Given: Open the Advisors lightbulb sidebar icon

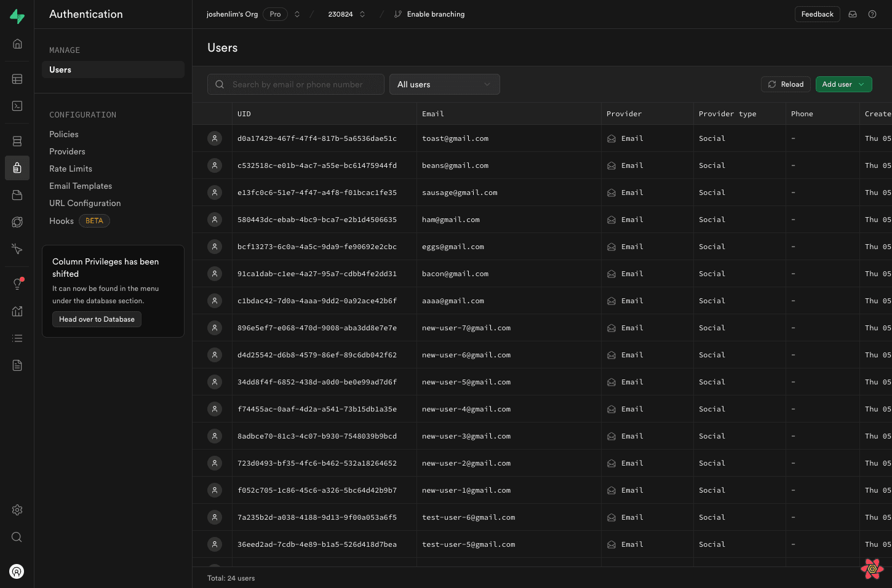Looking at the screenshot, I should pos(17,284).
